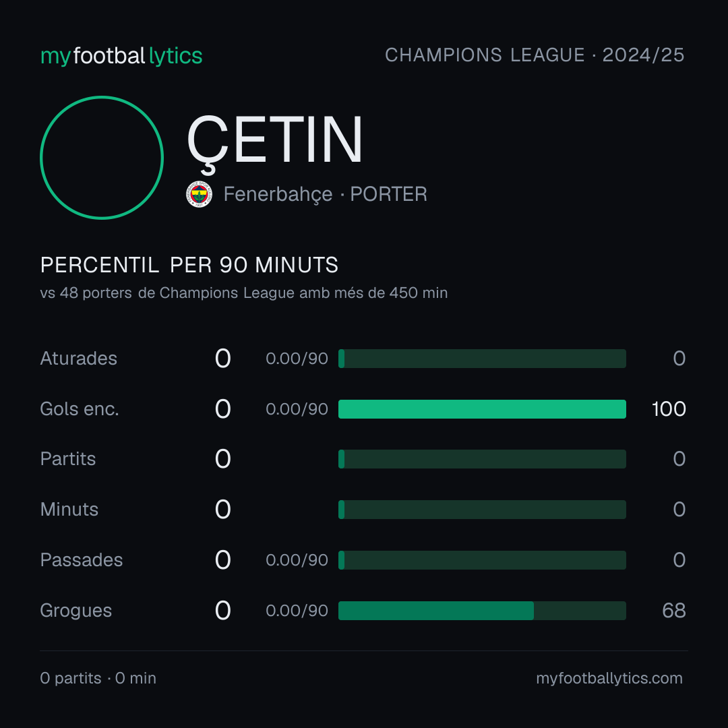Click the Fenerbahçe club crest icon
The height and width of the screenshot is (728, 728).
tap(199, 194)
